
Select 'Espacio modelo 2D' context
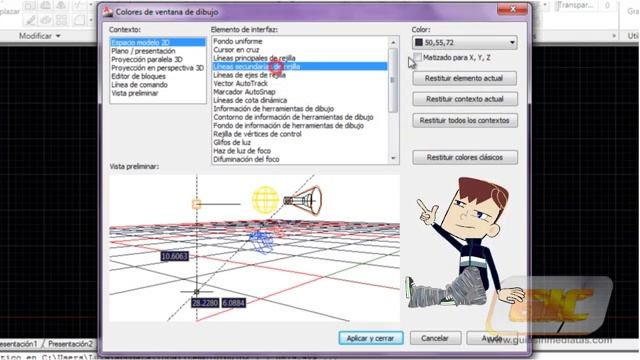pos(158,42)
